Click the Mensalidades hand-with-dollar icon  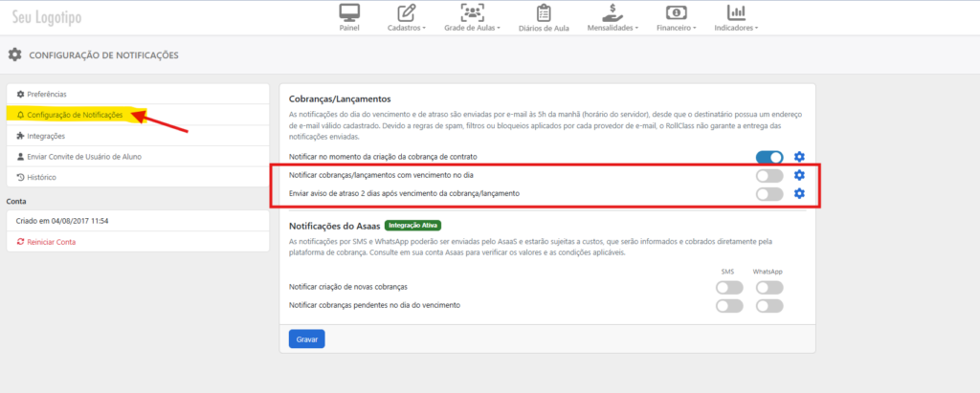click(x=612, y=12)
